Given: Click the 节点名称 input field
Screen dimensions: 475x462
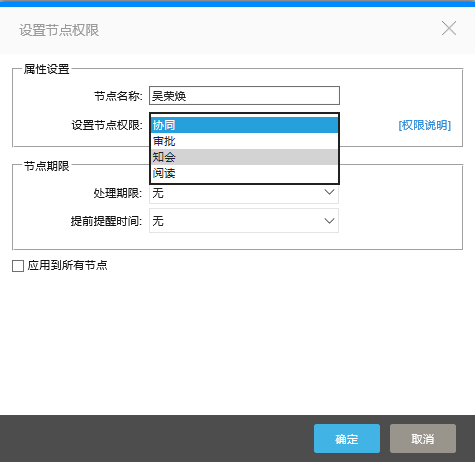Looking at the screenshot, I should coord(244,96).
